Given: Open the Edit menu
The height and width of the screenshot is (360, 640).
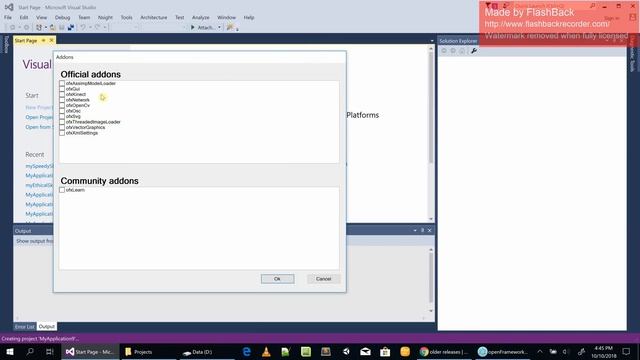Looking at the screenshot, I should point(24,18).
